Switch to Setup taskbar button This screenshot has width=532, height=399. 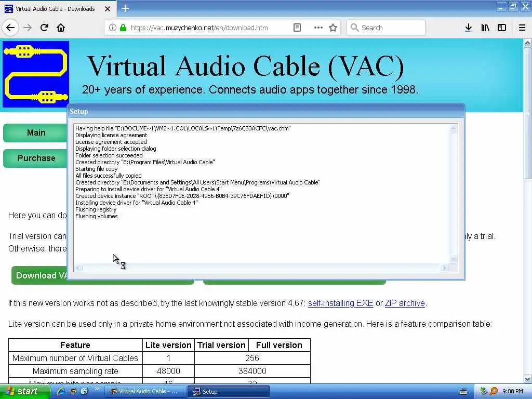coord(229,392)
